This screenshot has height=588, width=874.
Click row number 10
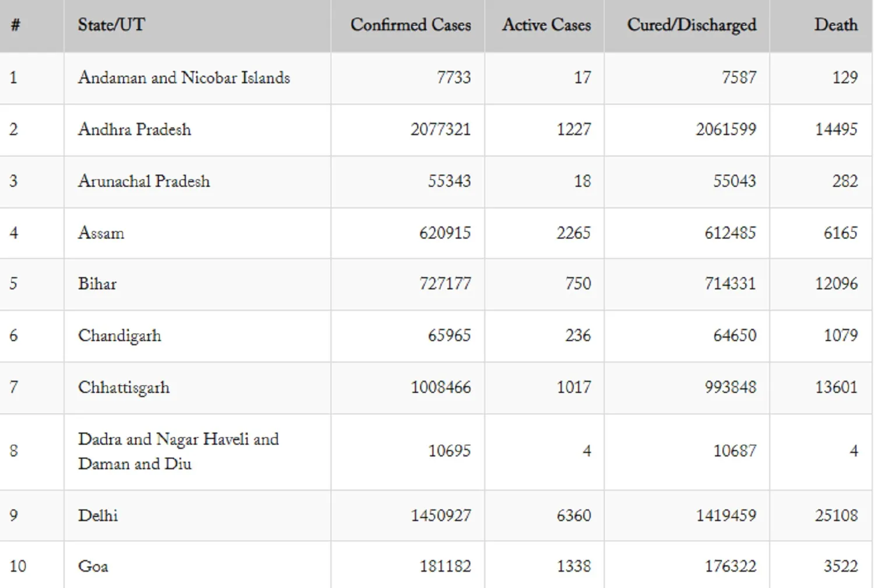[x=18, y=566]
